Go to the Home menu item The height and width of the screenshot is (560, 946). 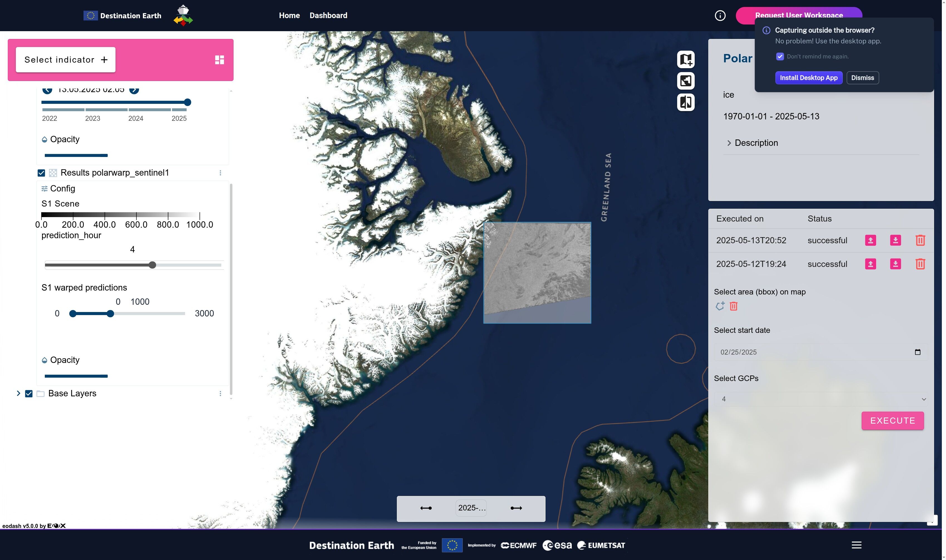click(289, 16)
